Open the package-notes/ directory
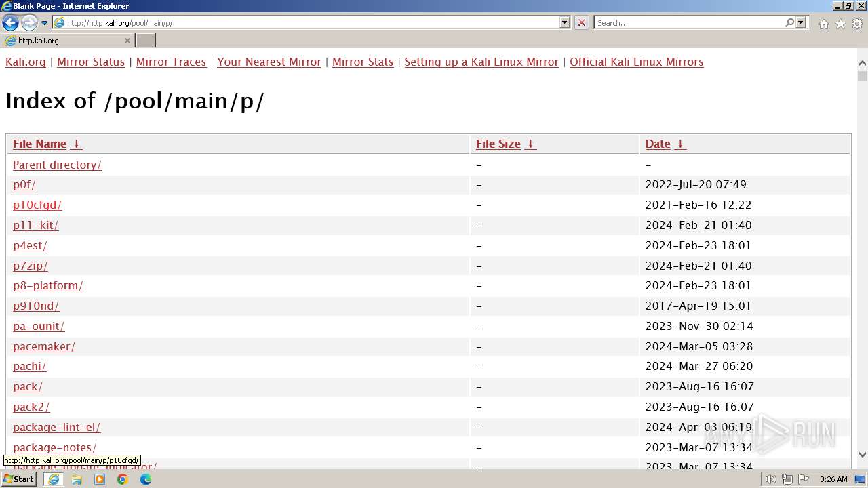 (x=55, y=447)
